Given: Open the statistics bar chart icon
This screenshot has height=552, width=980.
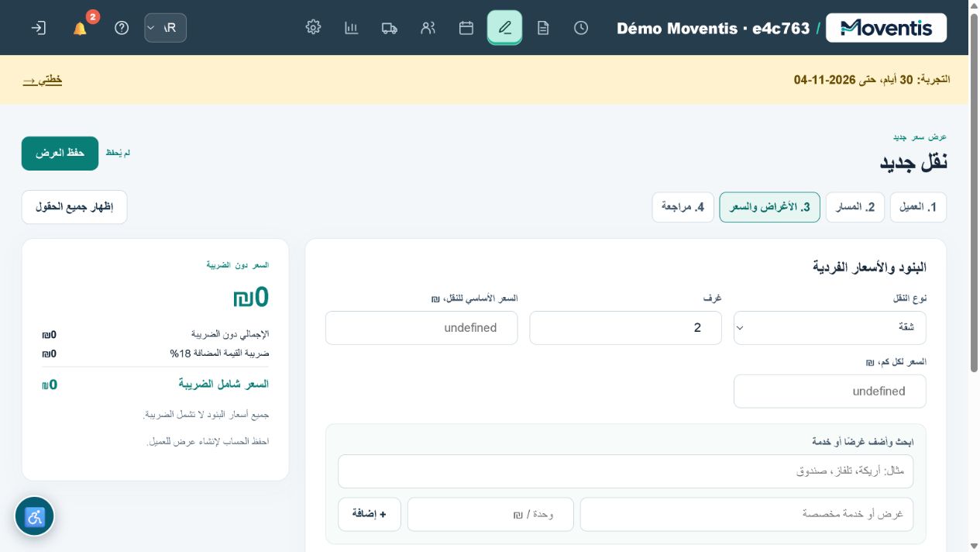Looking at the screenshot, I should coord(351,28).
